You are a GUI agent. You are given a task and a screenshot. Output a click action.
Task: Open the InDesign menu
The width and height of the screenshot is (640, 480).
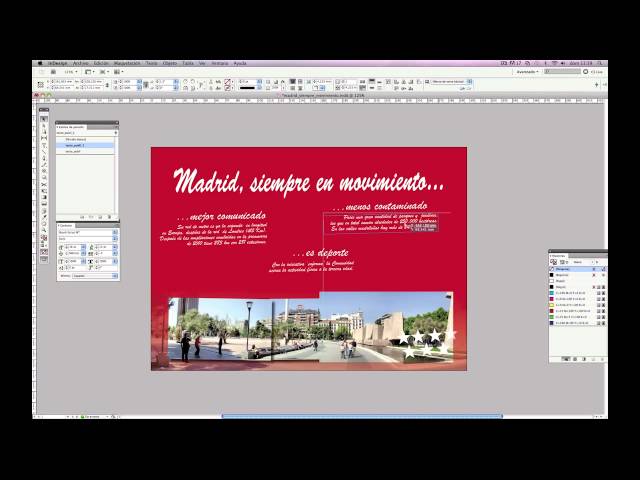pyautogui.click(x=57, y=63)
